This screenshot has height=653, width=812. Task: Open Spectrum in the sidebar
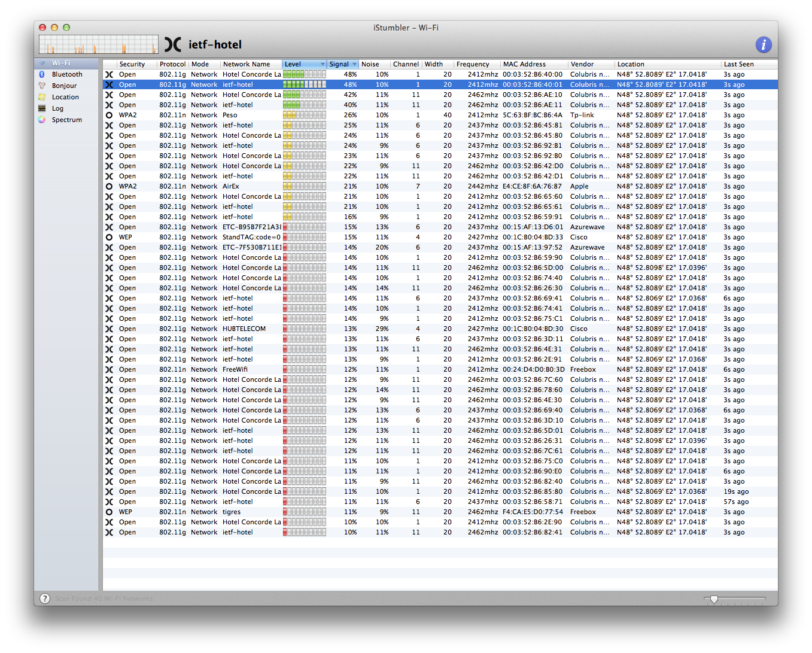67,120
